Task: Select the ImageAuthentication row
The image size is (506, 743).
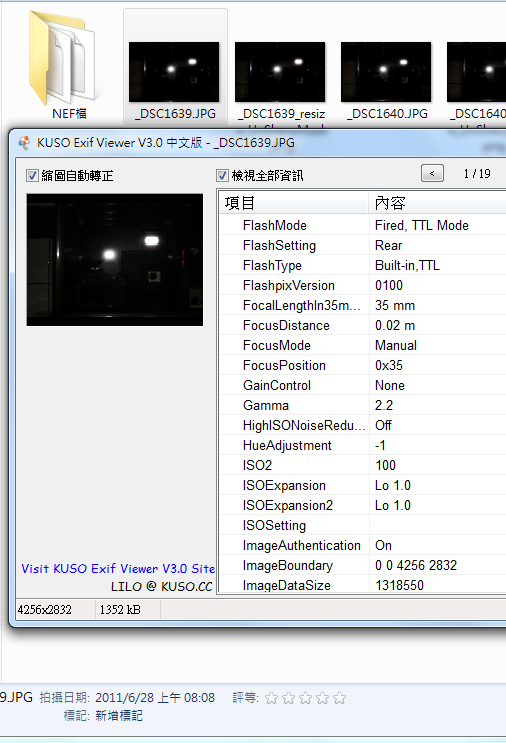Action: [363, 545]
